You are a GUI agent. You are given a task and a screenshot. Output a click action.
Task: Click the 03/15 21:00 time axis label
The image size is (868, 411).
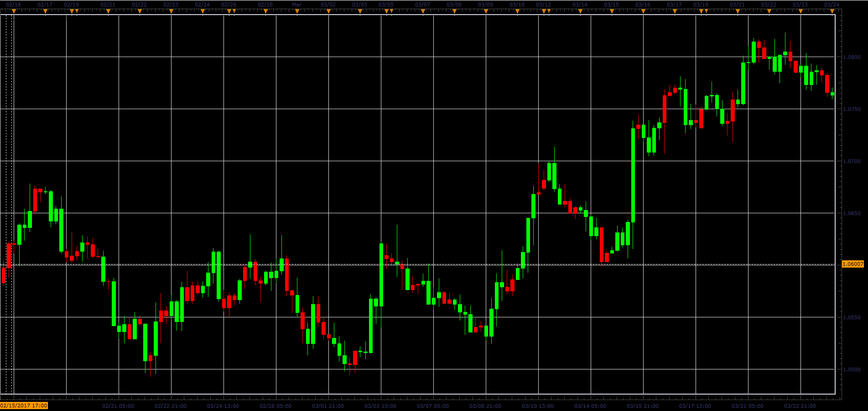point(643,406)
